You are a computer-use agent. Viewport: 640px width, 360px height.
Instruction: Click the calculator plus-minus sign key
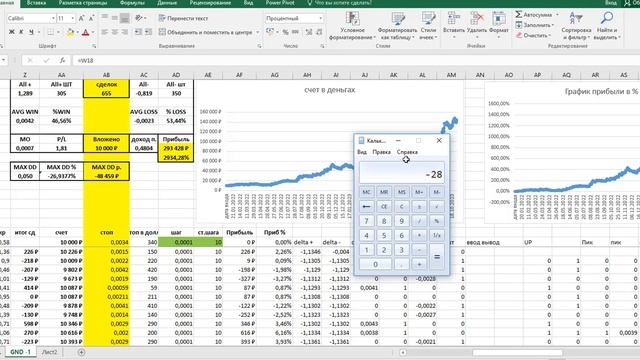click(419, 207)
